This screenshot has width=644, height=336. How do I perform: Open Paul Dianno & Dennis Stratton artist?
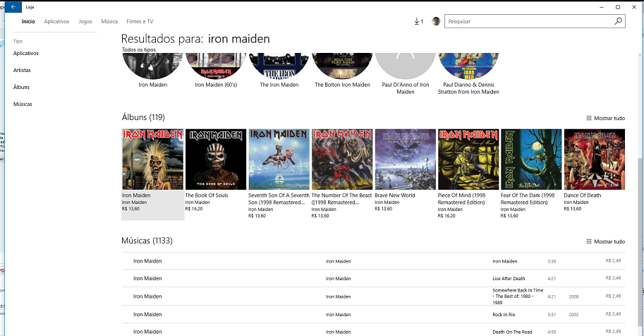468,66
